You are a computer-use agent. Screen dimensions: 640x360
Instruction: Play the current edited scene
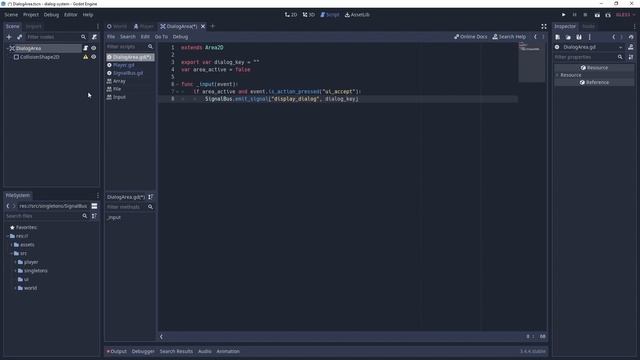pyautogui.click(x=597, y=15)
